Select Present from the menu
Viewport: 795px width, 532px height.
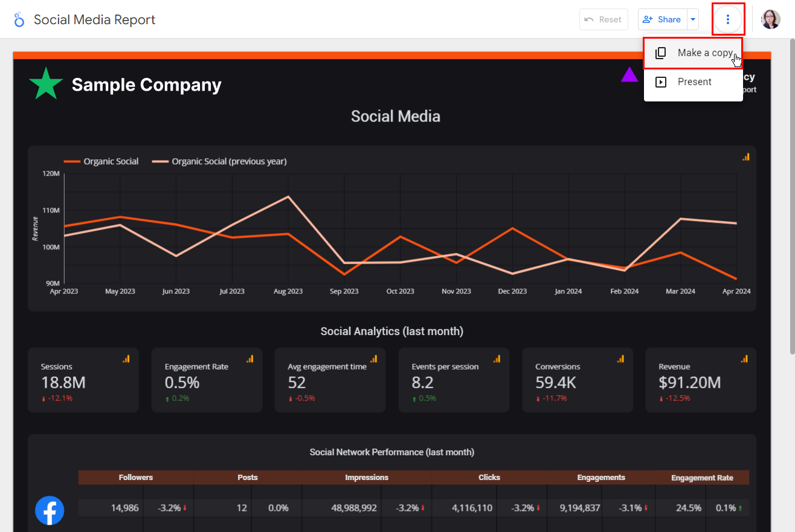693,82
